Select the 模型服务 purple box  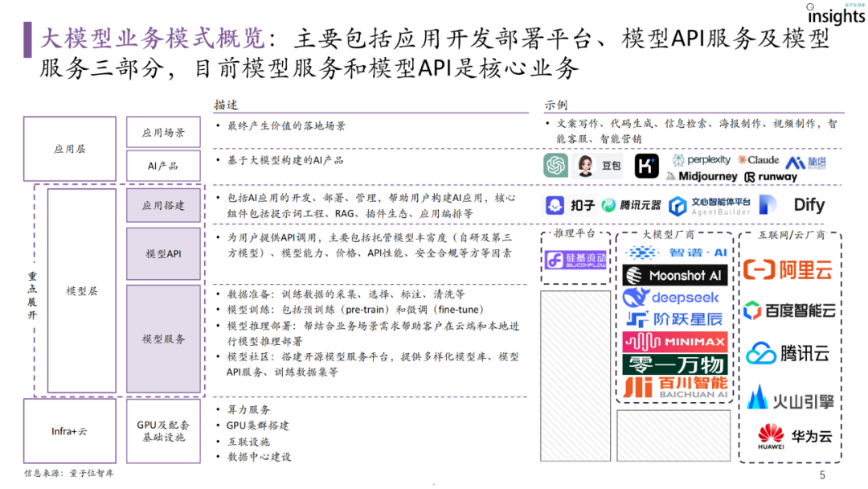click(x=163, y=339)
